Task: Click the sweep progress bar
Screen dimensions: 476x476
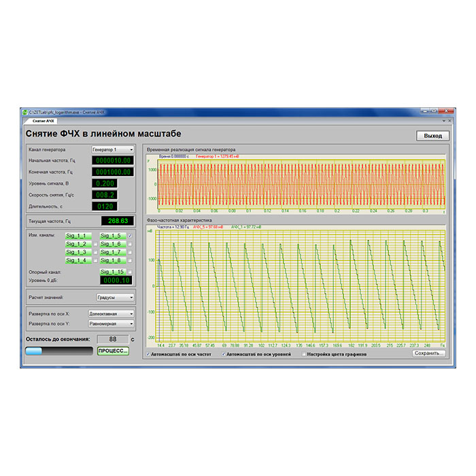Action: click(59, 351)
